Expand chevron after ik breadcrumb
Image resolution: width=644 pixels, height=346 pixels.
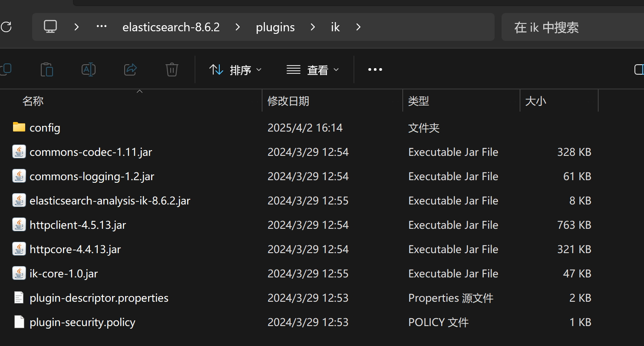tap(358, 27)
